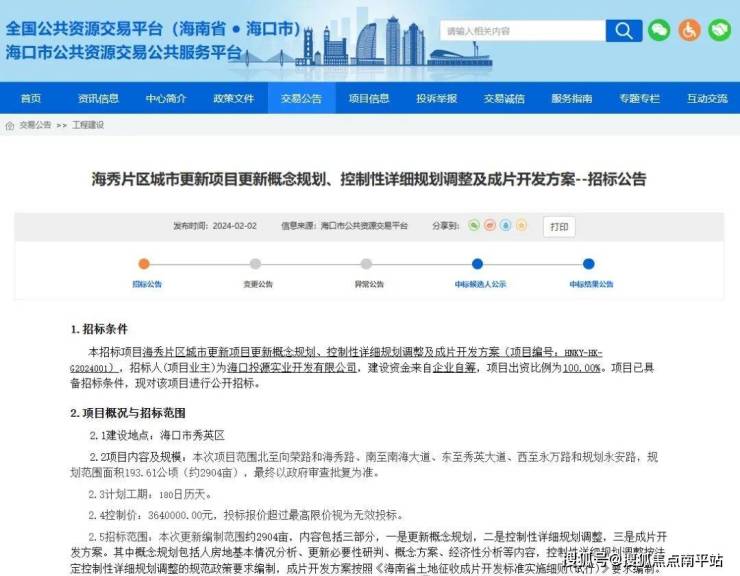Click the green handshake icon
740x576 pixels.
720,31
